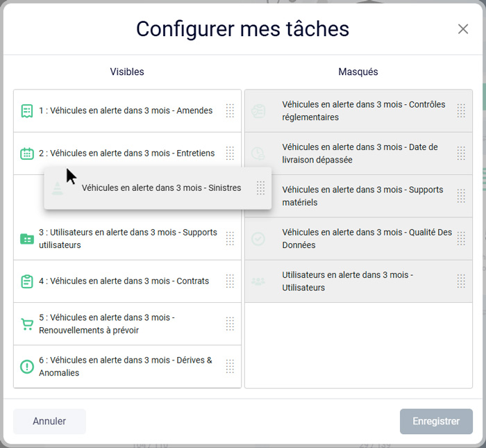Select the Visibles column heading
486x448 pixels.
coord(127,72)
